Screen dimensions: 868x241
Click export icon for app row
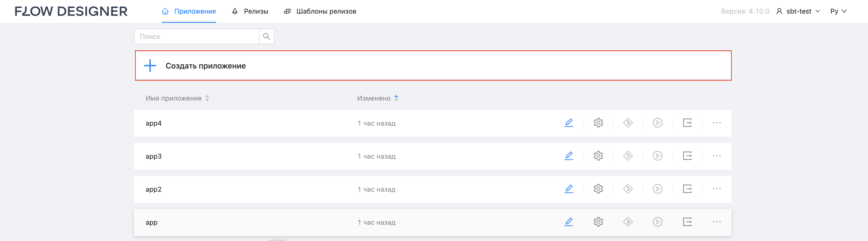coord(687,222)
